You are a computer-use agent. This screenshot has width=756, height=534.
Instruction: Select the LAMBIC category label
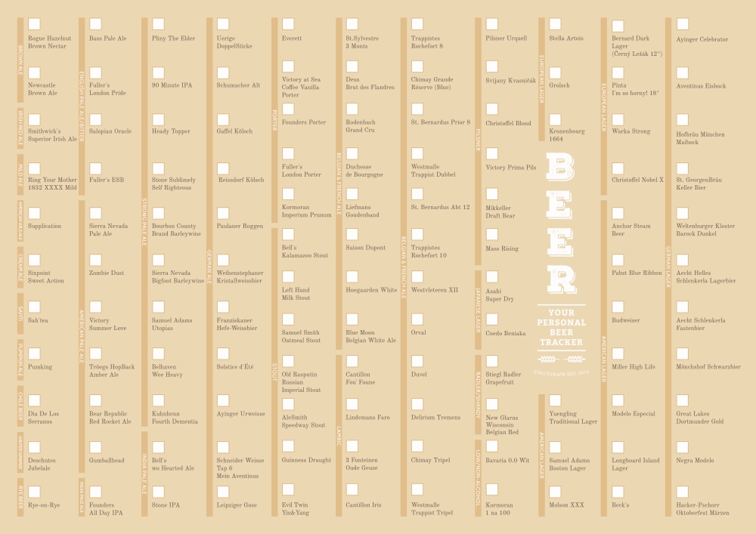[339, 436]
